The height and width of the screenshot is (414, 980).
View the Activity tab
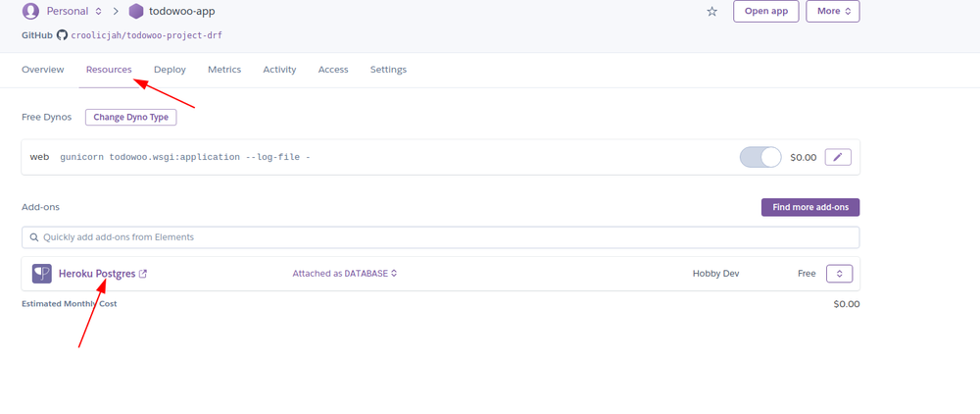pos(279,70)
